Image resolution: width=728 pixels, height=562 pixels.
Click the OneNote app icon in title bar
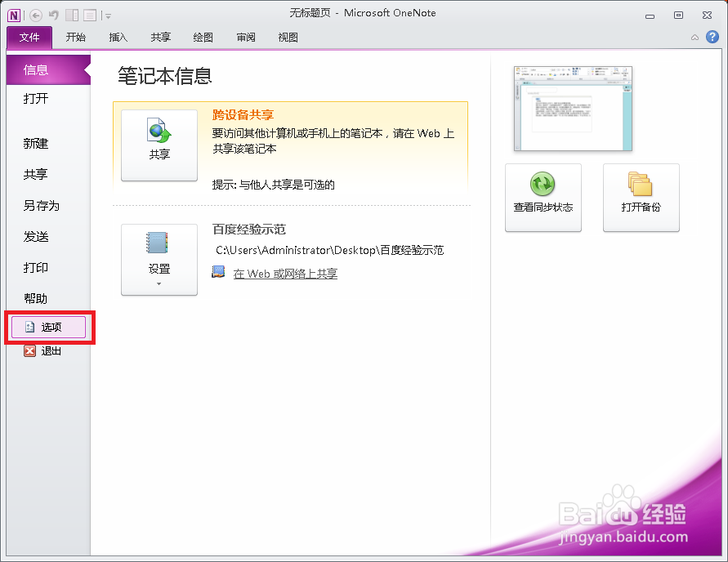[x=14, y=16]
